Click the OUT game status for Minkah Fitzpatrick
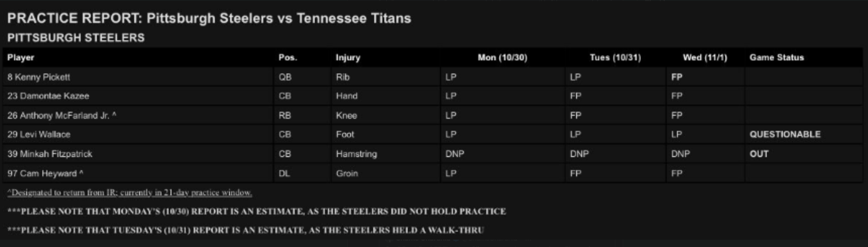The image size is (868, 247). (x=759, y=154)
